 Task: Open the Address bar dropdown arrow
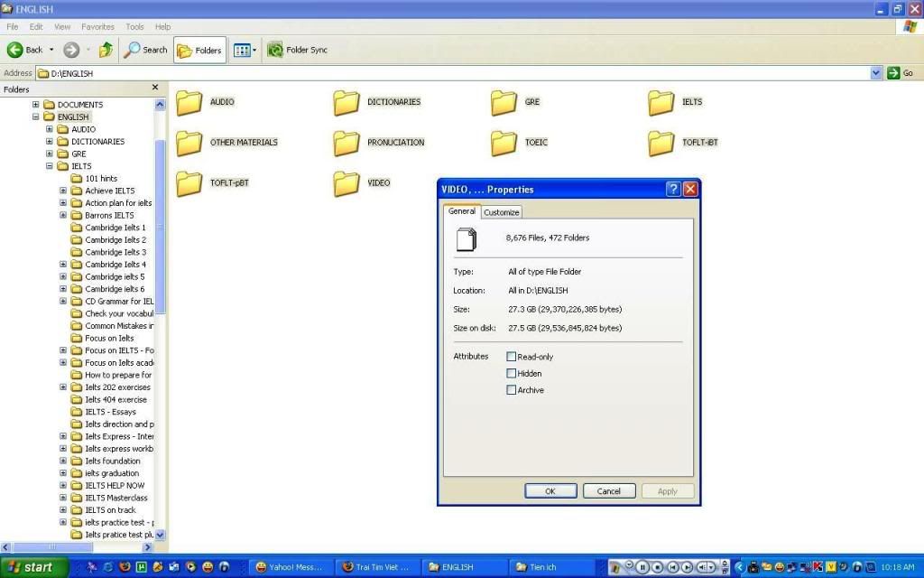pos(876,73)
